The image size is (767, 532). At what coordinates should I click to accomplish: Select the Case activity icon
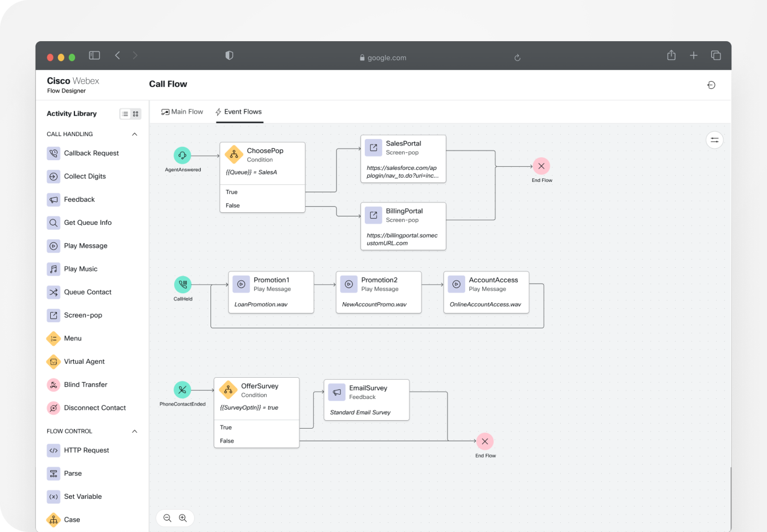pos(53,520)
